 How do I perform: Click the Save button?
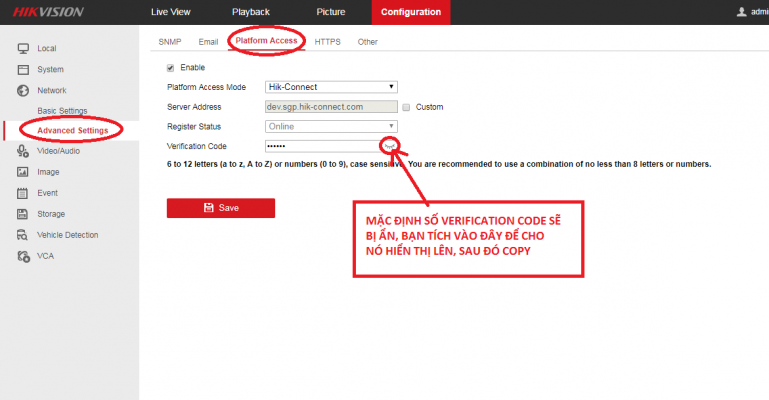221,208
